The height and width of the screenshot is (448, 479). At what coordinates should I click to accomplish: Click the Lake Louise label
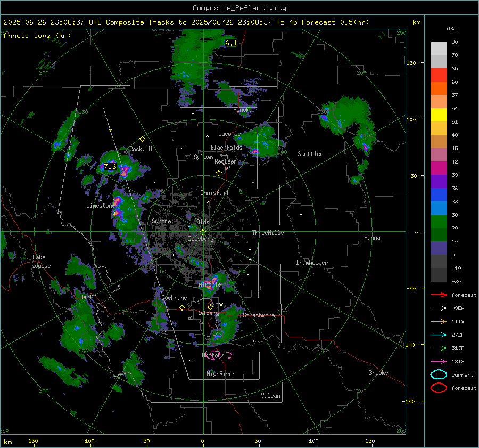(42, 262)
